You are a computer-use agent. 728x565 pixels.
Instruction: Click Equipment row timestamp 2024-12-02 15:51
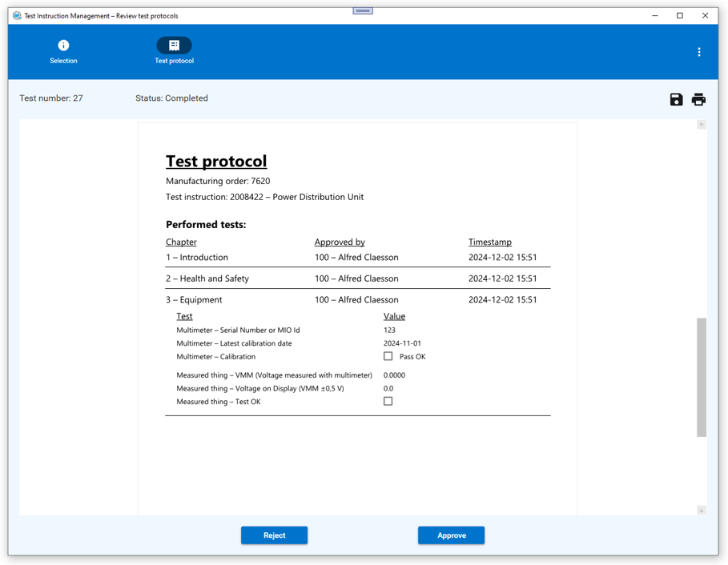click(502, 299)
